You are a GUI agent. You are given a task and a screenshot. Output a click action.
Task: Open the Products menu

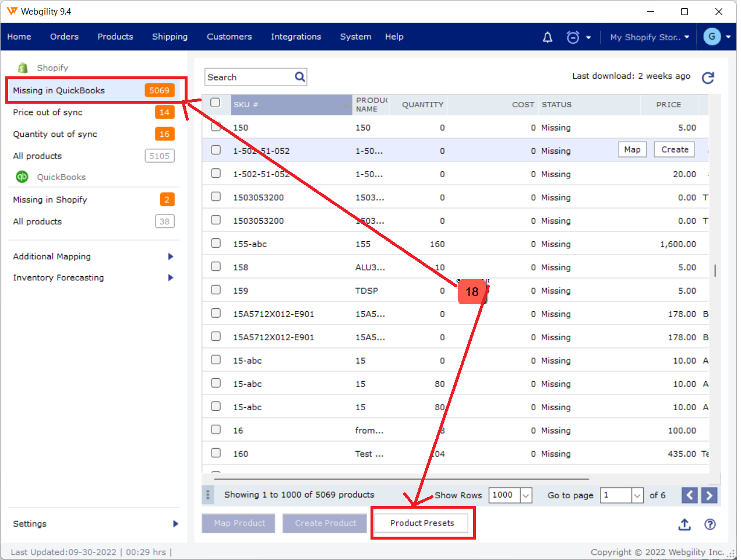tap(115, 37)
